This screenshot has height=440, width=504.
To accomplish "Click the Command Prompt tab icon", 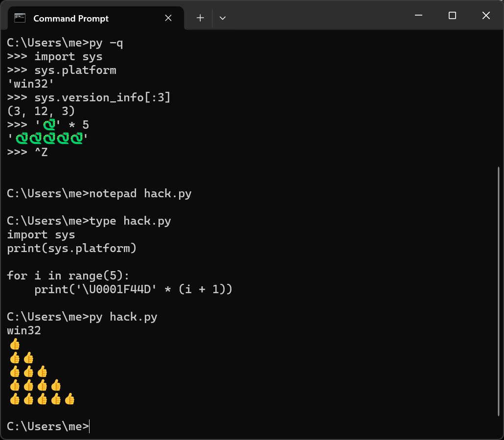I will click(20, 18).
